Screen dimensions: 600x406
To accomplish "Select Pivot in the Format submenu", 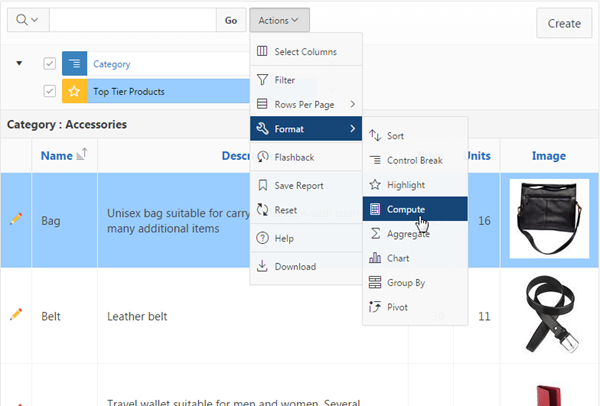I will click(397, 307).
